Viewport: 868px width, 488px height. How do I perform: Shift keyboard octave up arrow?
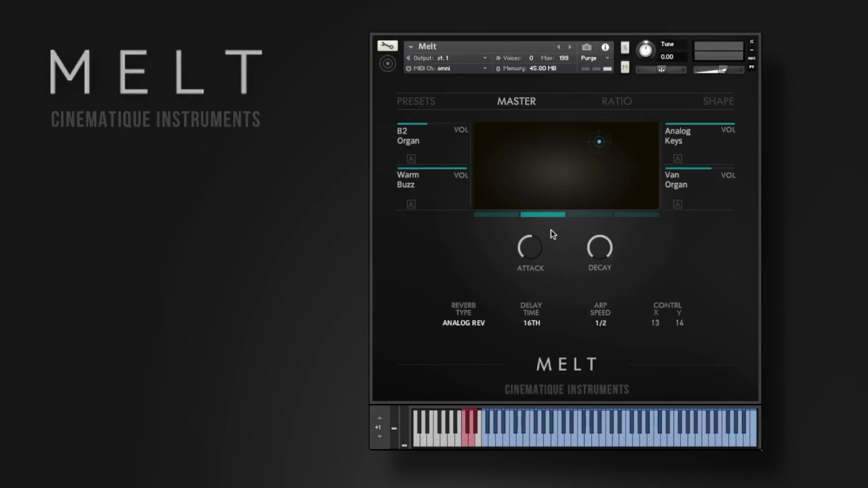[x=379, y=418]
